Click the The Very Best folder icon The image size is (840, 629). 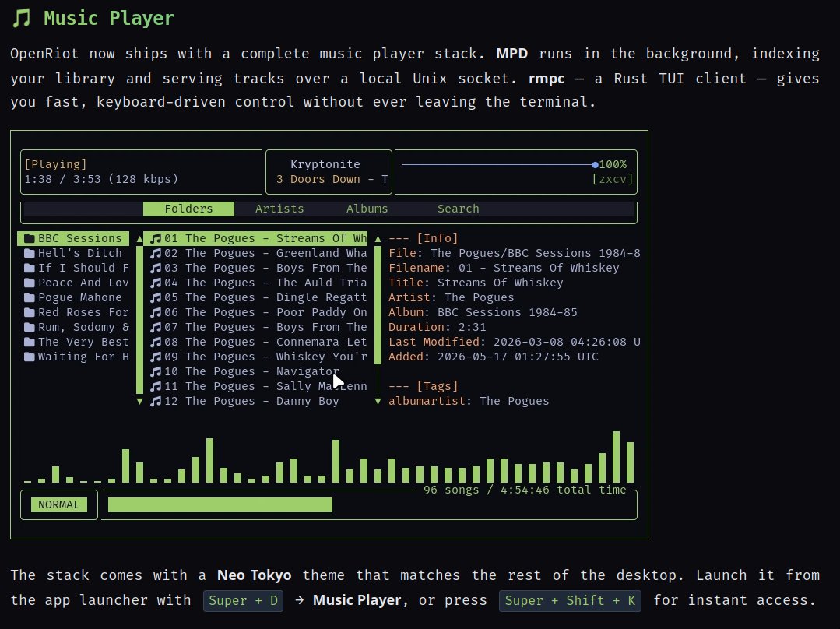pos(30,342)
